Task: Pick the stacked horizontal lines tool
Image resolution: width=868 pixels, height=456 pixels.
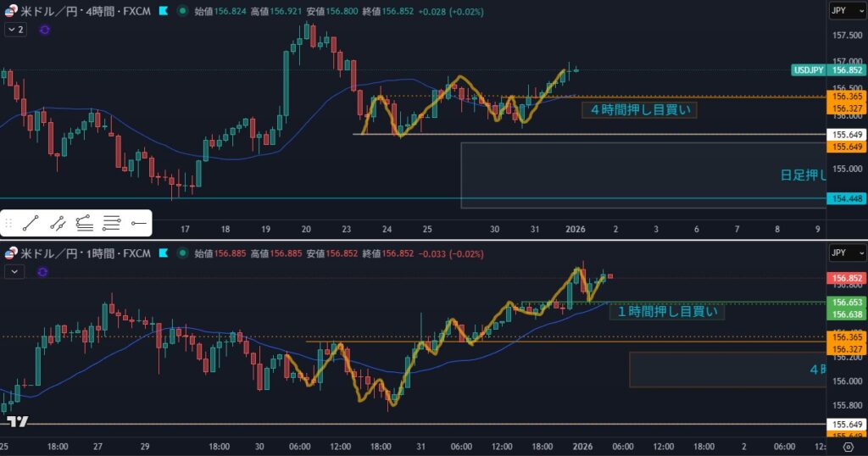Action: point(111,224)
